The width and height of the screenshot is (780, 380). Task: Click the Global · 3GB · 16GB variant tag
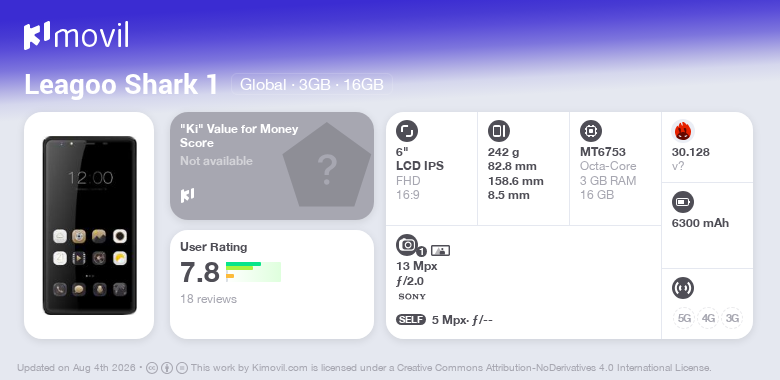point(312,85)
